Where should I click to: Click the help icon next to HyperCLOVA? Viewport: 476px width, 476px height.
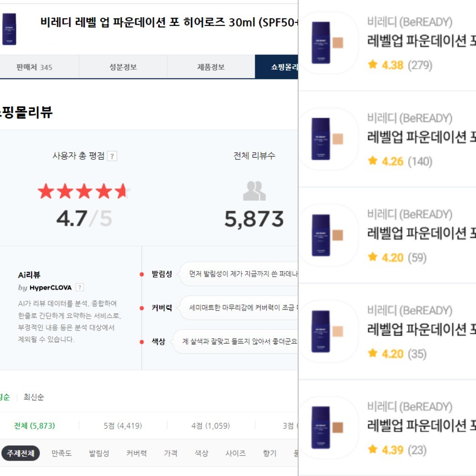pyautogui.click(x=80, y=287)
